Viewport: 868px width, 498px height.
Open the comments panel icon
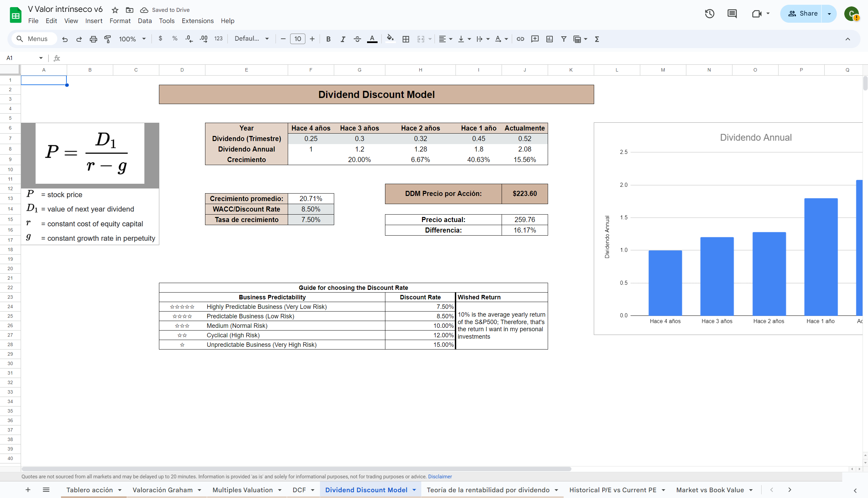pos(732,14)
